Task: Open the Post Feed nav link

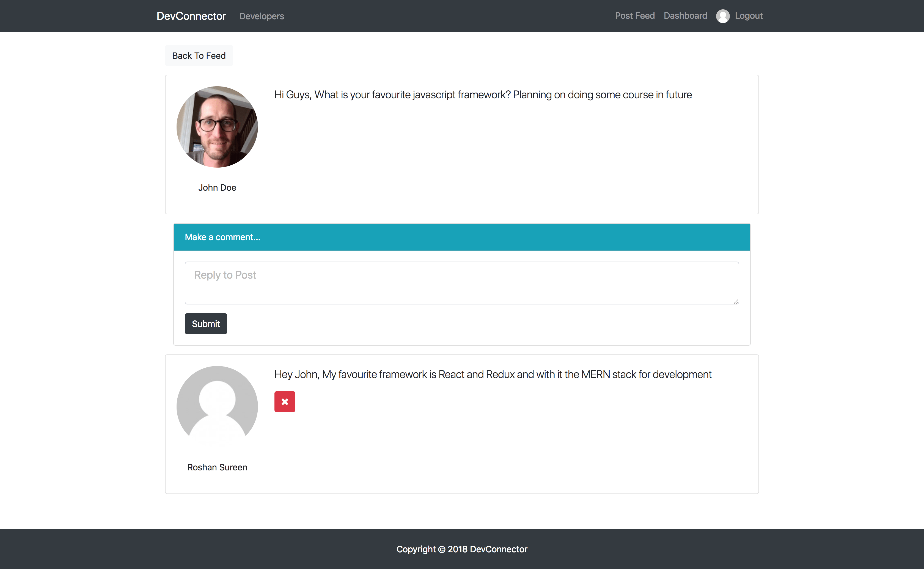Action: [x=635, y=16]
